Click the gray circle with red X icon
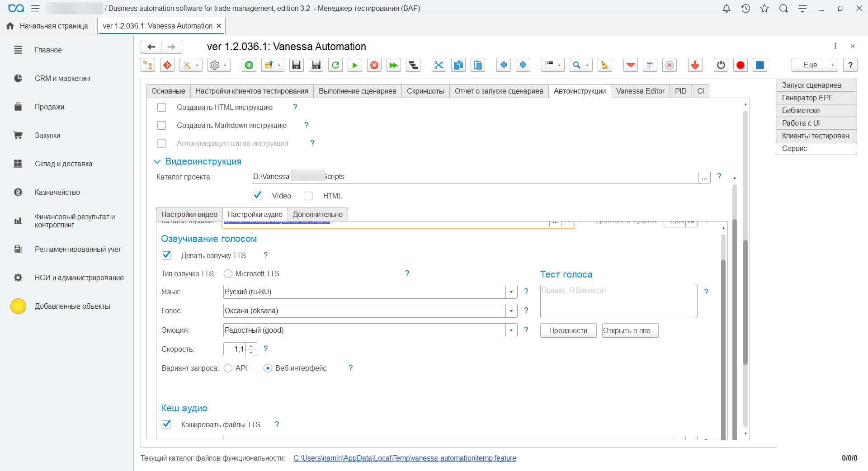 coord(670,65)
